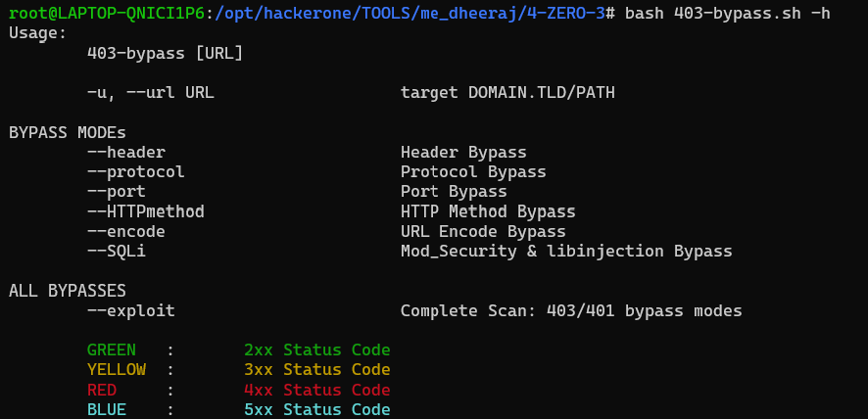Image resolution: width=868 pixels, height=419 pixels.
Task: Click the green 2xx Status Code text
Action: pos(317,350)
